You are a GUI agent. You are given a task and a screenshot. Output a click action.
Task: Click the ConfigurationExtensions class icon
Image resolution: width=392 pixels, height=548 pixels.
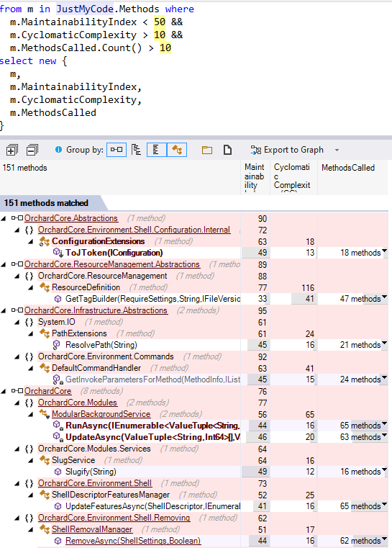tap(45, 241)
